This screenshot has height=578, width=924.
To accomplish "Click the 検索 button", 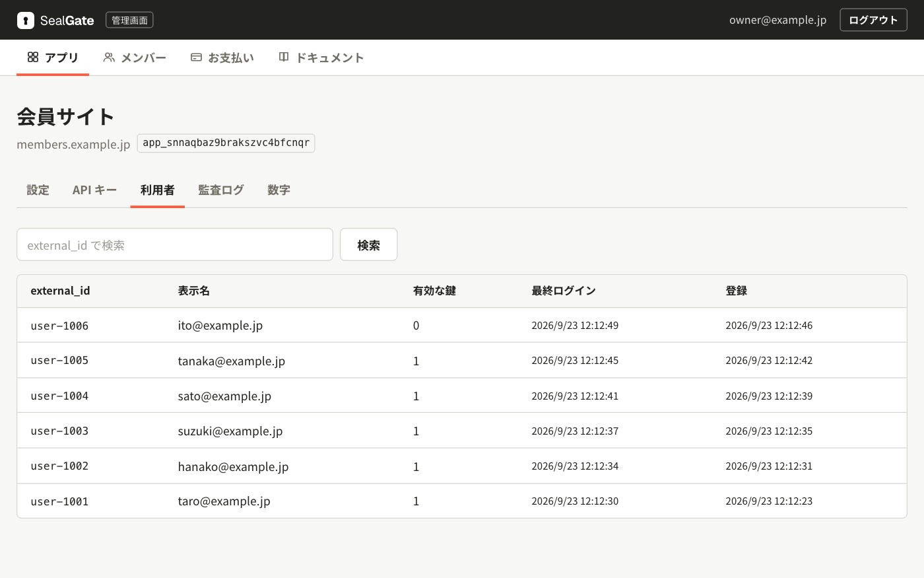I will (x=368, y=245).
